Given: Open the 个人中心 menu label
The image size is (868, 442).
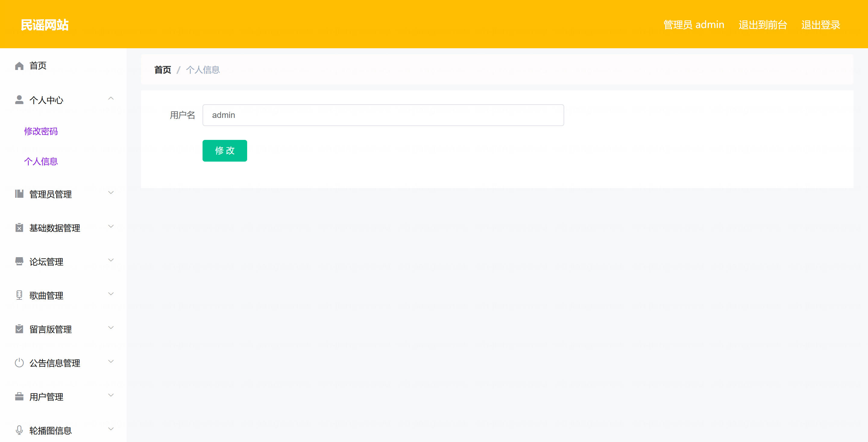Looking at the screenshot, I should (46, 100).
